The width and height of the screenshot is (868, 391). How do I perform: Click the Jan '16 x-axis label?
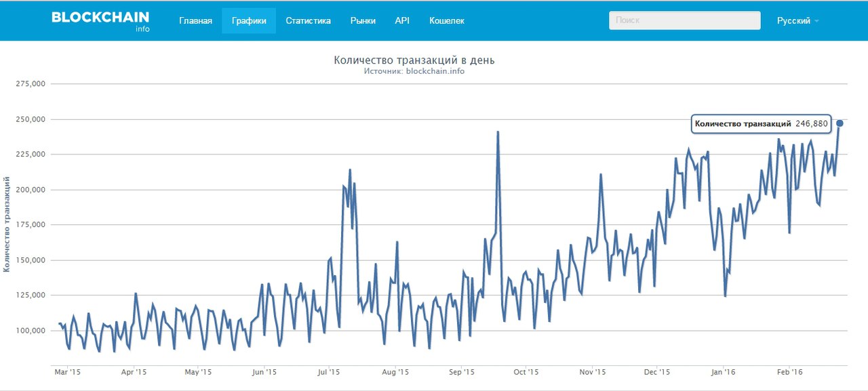coord(723,372)
